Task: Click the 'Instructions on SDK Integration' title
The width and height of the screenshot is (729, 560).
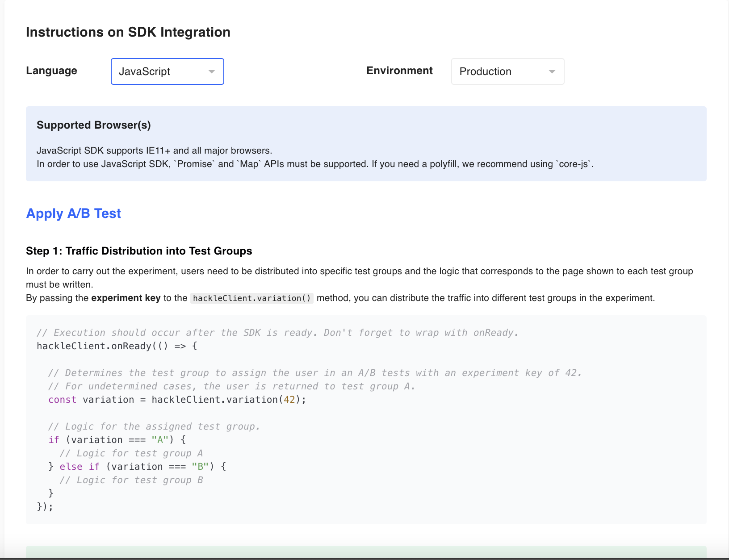Action: click(x=128, y=32)
